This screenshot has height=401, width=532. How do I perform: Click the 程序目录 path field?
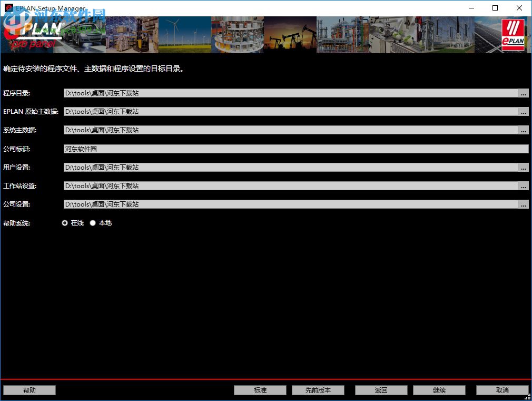(291, 93)
